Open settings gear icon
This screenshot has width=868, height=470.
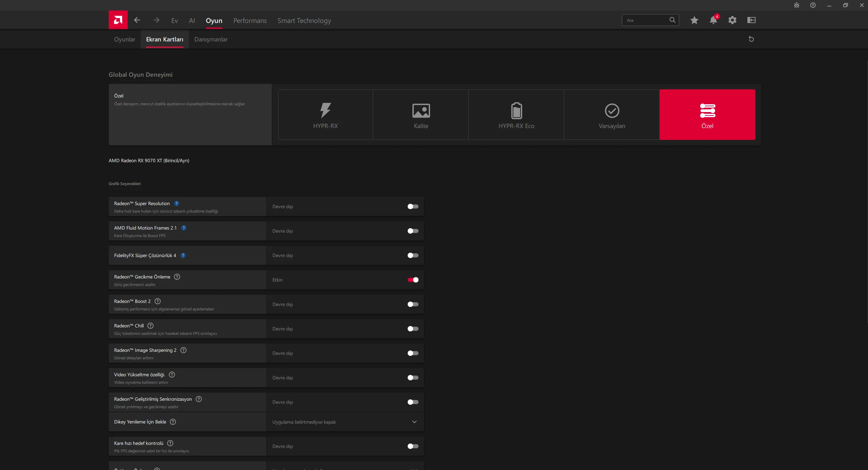tap(732, 20)
